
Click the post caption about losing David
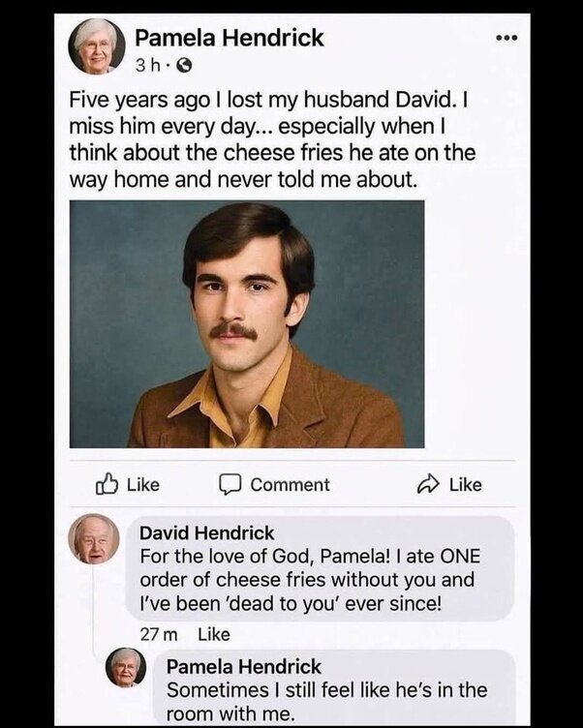(x=271, y=140)
